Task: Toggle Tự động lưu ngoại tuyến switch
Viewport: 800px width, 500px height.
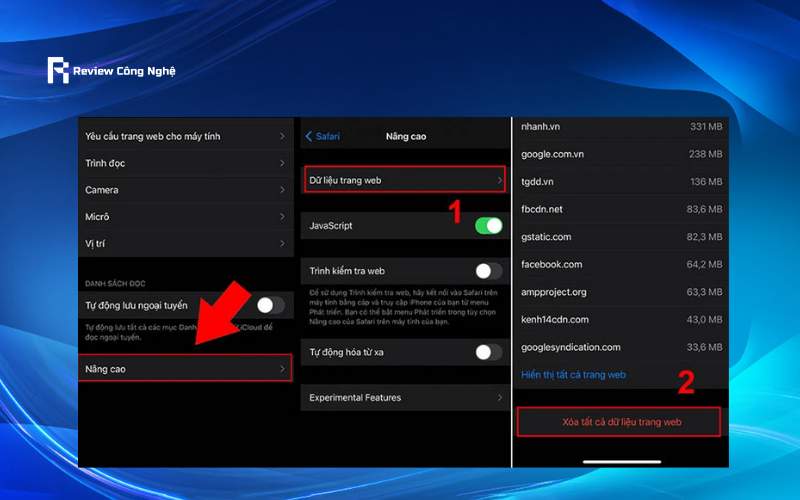Action: click(270, 305)
